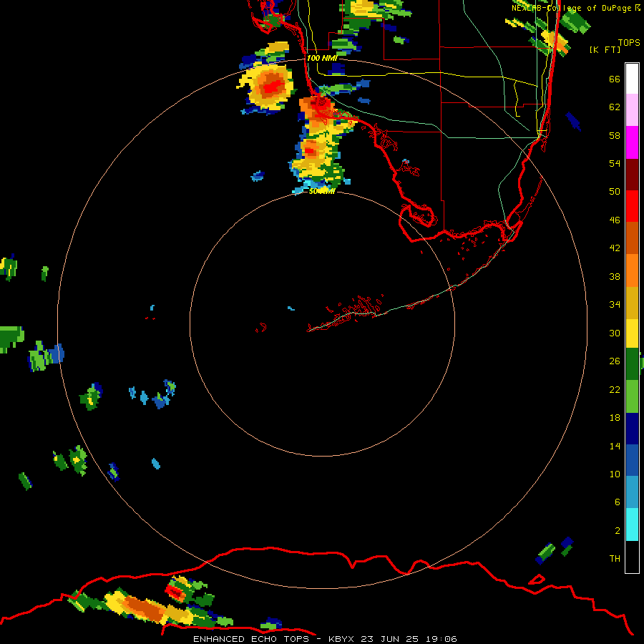Click the "58" legend value

point(615,135)
